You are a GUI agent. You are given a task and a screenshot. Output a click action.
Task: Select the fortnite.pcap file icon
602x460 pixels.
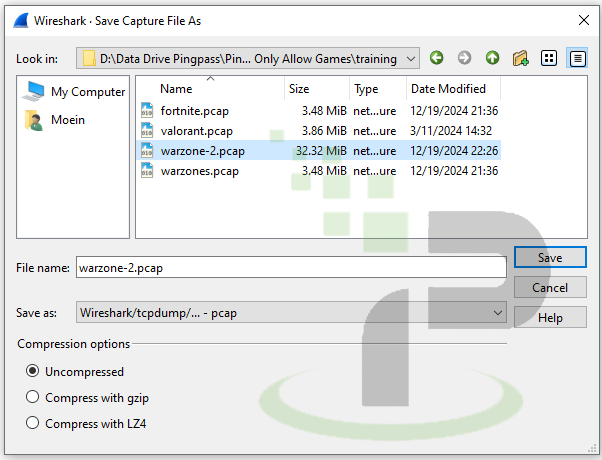[148, 111]
